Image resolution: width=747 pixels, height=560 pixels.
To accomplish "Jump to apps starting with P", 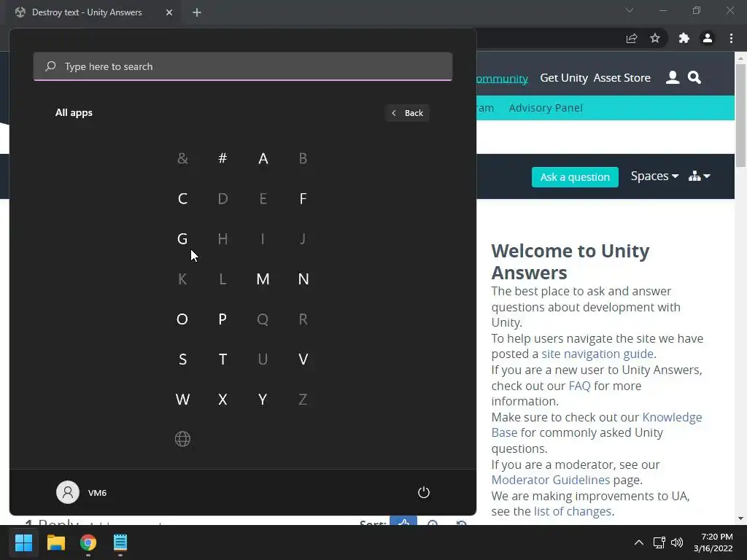I will click(x=222, y=319).
